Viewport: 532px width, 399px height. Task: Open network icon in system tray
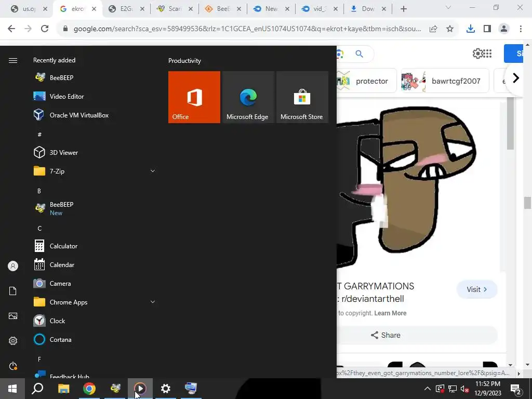point(453,389)
